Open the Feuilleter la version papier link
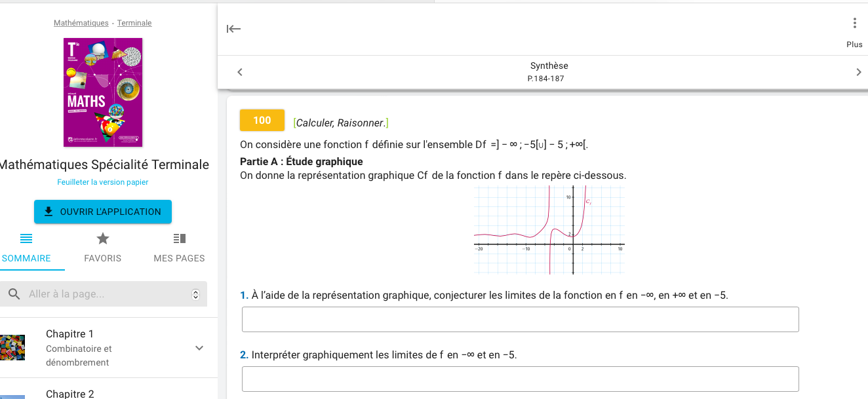The height and width of the screenshot is (399, 868). tap(103, 182)
